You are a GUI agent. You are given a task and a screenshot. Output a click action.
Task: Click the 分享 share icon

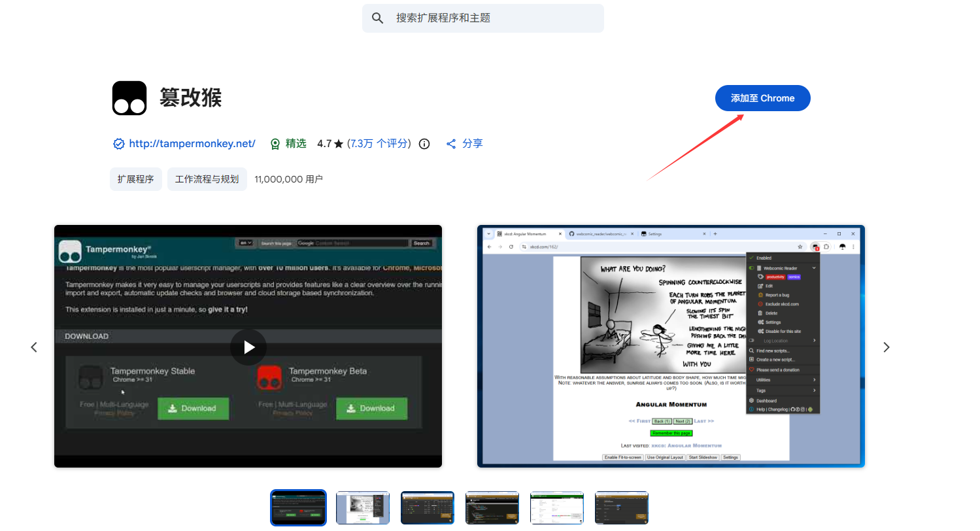451,144
